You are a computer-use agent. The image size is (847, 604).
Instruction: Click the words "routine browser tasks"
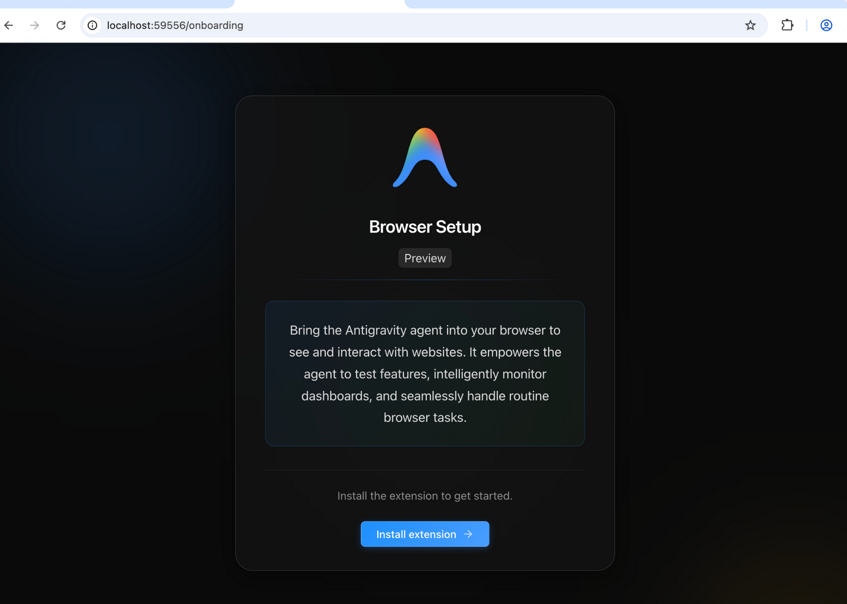tap(470, 407)
